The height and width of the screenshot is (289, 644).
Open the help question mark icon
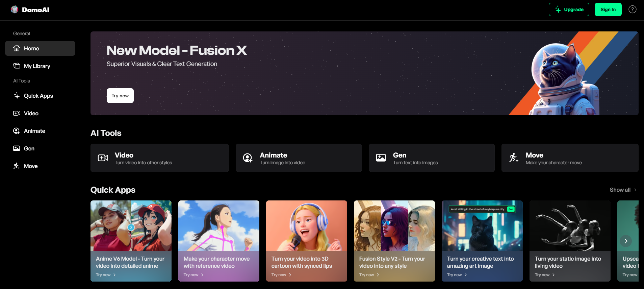632,9
